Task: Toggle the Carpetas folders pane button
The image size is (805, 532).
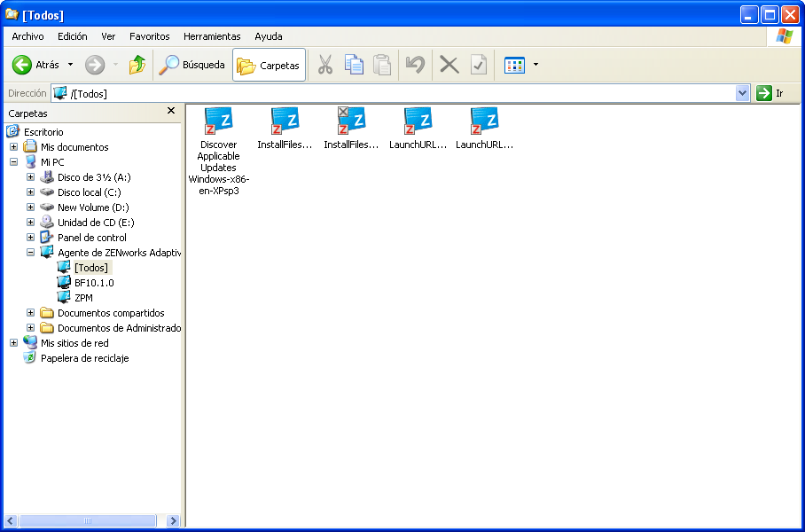Action: click(x=269, y=65)
